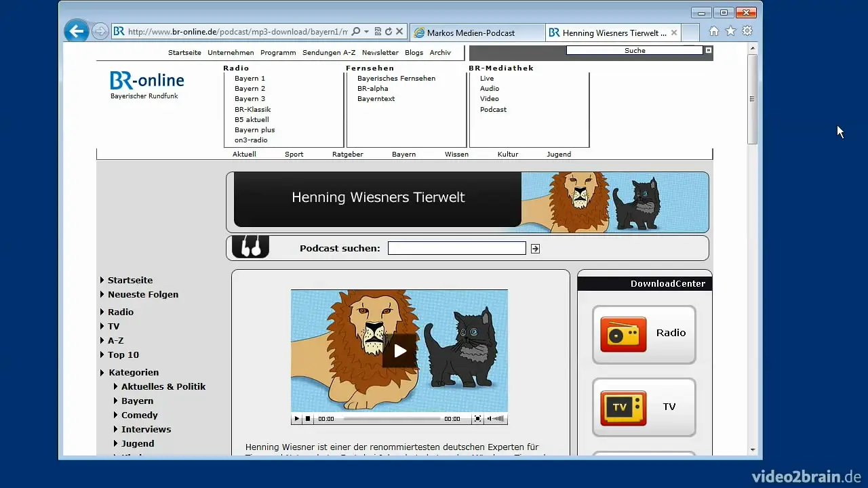Select the Wissen section tab
The width and height of the screenshot is (868, 488).
(x=456, y=155)
